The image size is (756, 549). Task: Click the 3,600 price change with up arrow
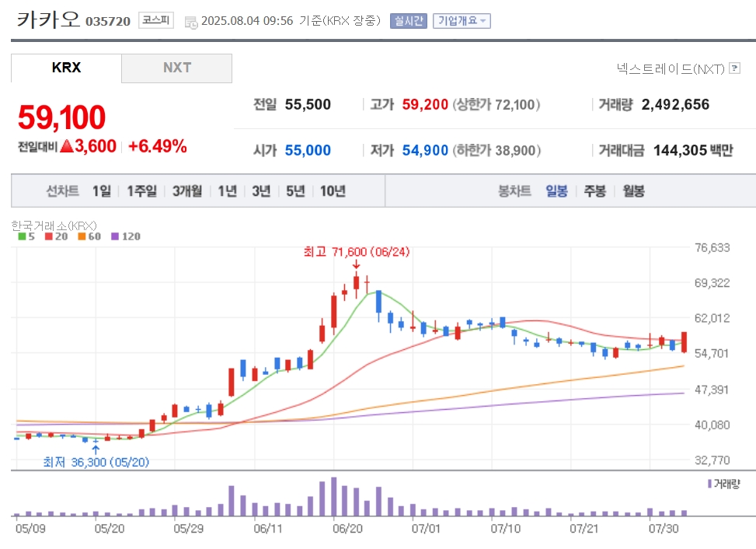[x=89, y=146]
